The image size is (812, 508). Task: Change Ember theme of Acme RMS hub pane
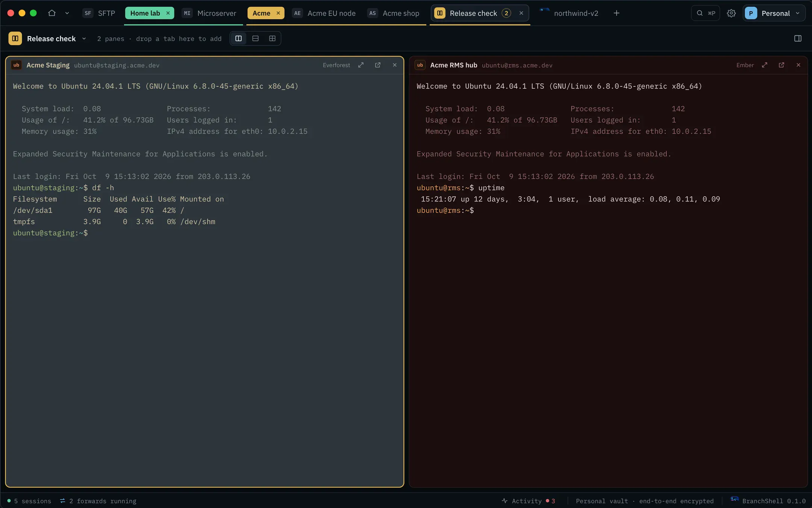[745, 65]
